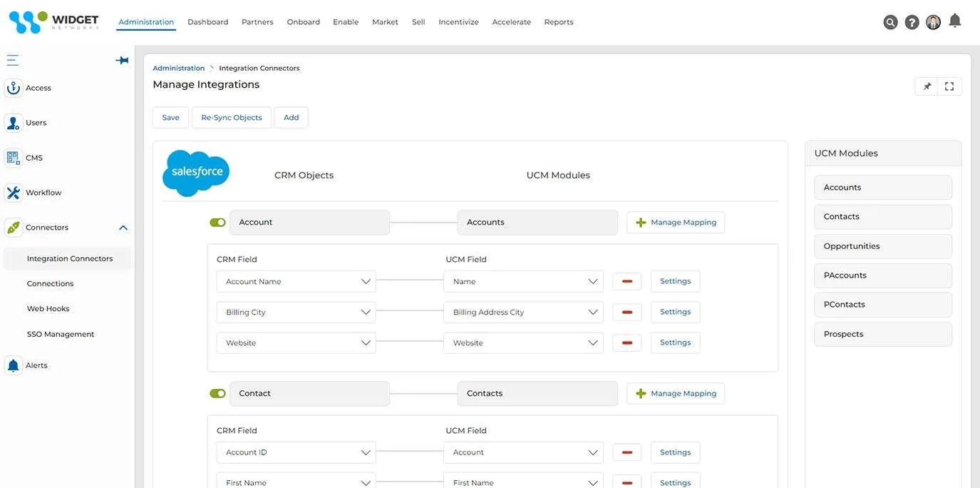Open the help question mark icon
This screenshot has width=980, height=488.
pos(912,22)
